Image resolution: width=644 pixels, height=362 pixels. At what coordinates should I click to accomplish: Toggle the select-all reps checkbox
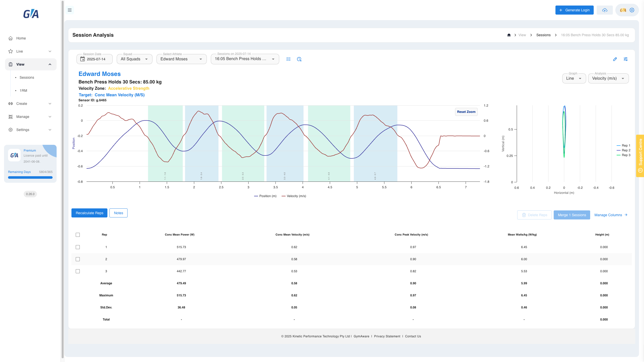pyautogui.click(x=78, y=235)
